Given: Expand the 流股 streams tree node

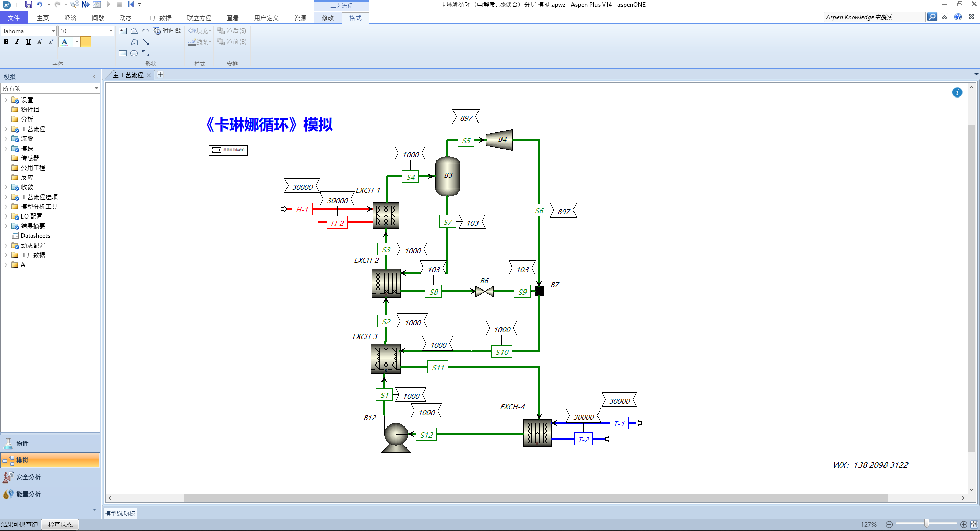Looking at the screenshot, I should coord(6,139).
